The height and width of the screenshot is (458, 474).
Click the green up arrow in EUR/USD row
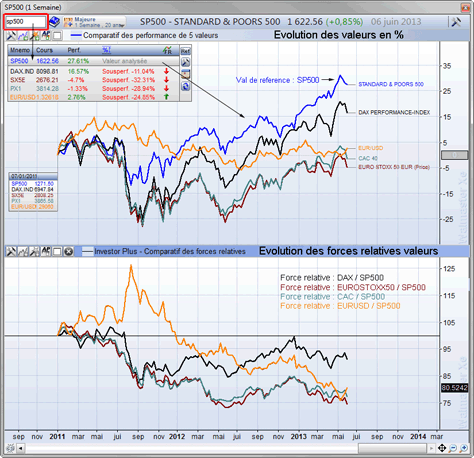(166, 97)
